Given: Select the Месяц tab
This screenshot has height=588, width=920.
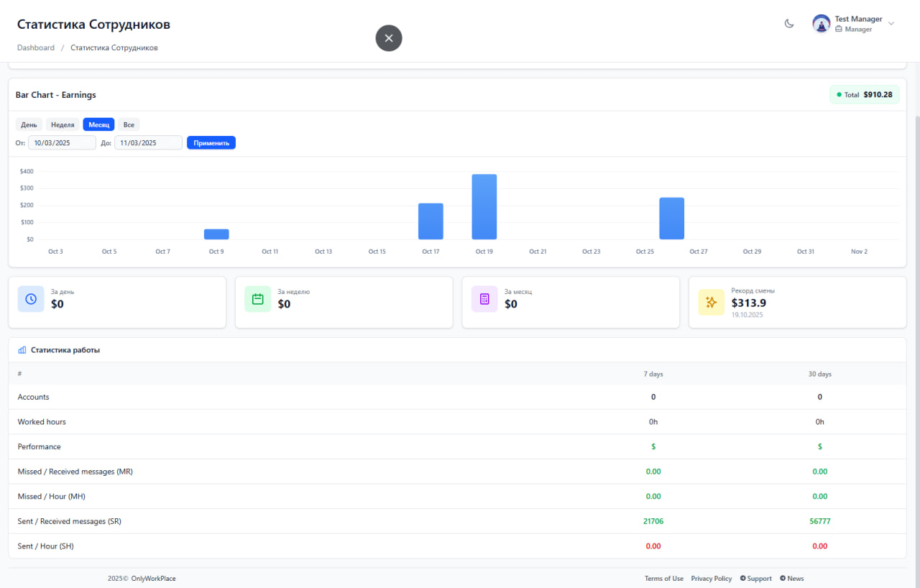Looking at the screenshot, I should (x=98, y=124).
